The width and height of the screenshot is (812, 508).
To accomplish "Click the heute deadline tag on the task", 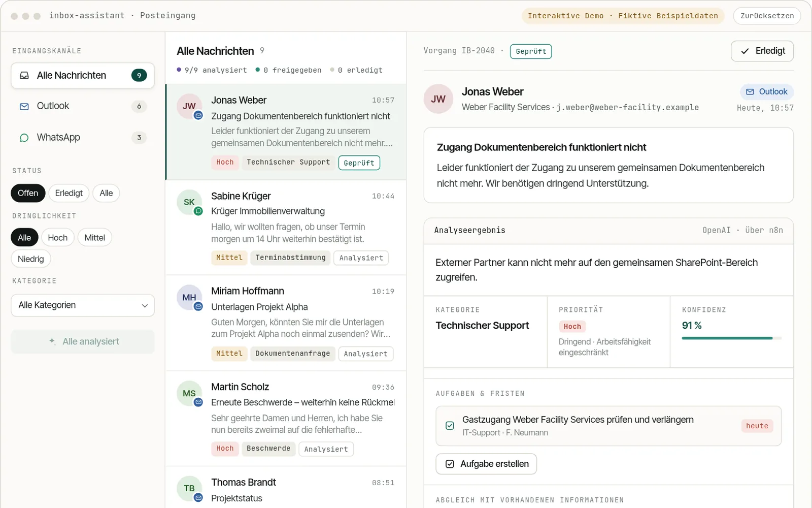I will click(x=757, y=426).
